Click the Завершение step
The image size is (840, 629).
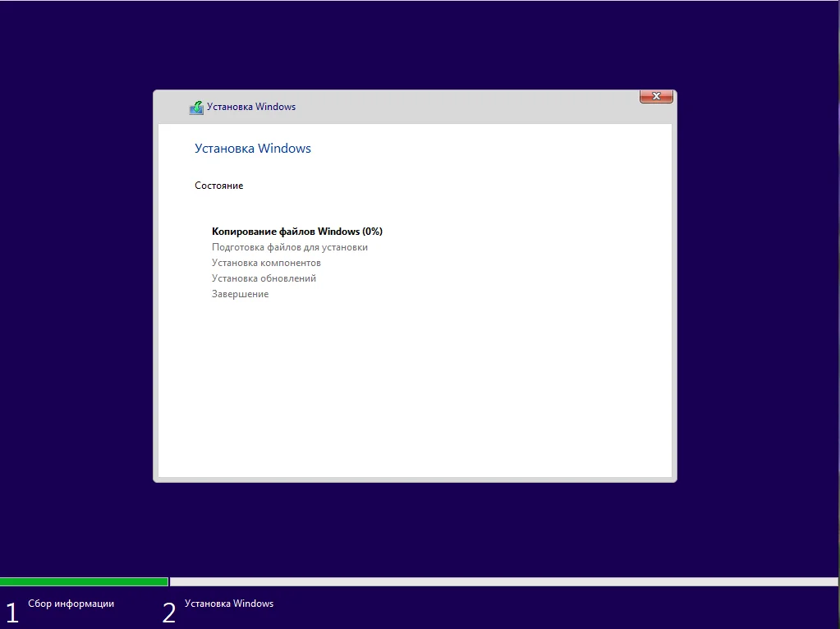tap(240, 294)
